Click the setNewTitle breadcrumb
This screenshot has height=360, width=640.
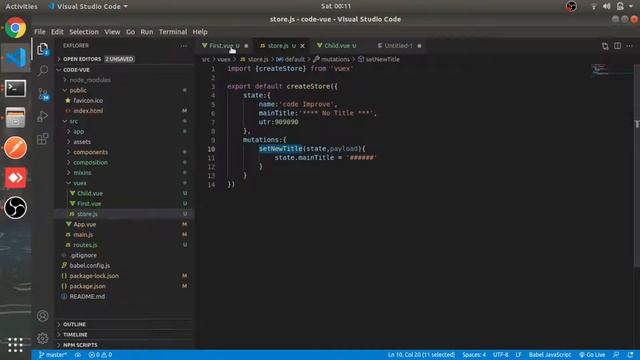click(379, 60)
